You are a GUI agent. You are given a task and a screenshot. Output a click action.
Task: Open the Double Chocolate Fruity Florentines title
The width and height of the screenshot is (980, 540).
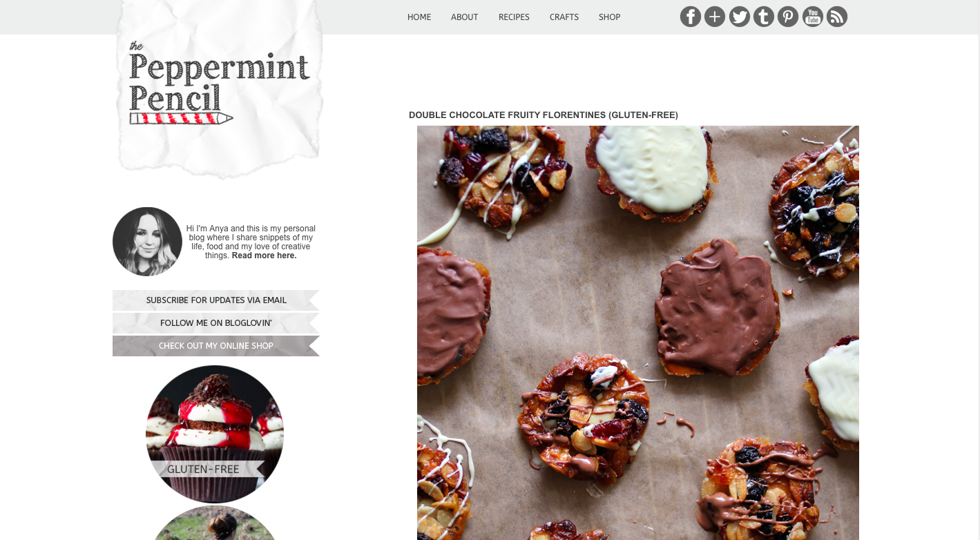click(x=544, y=115)
